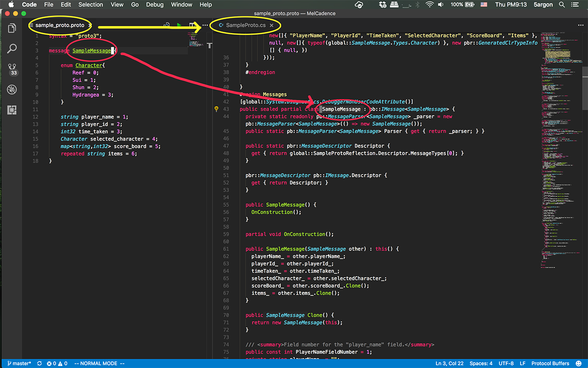Click line number 43 in right gutter
Image resolution: width=588 pixels, height=368 pixels.
click(x=225, y=109)
